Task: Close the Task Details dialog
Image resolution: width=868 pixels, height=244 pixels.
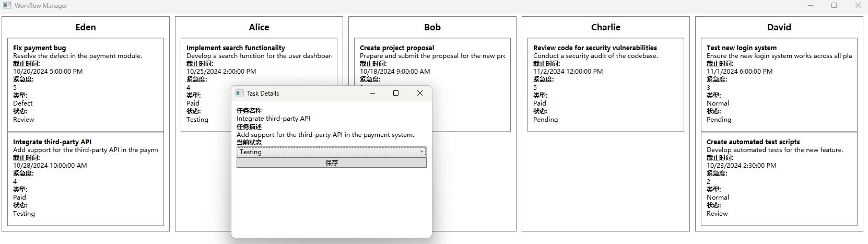Action: (419, 93)
